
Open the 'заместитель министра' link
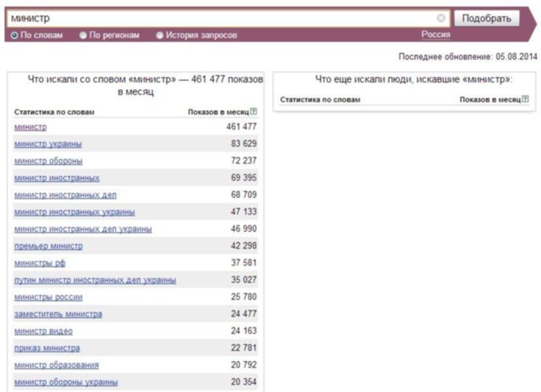tap(58, 314)
